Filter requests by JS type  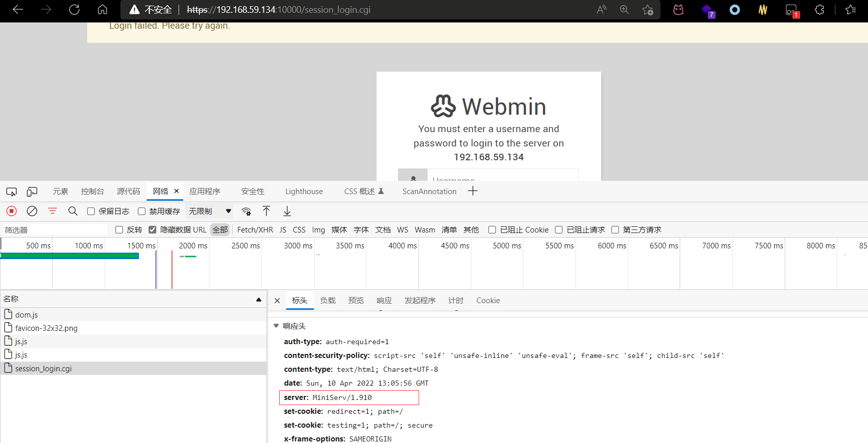(283, 230)
